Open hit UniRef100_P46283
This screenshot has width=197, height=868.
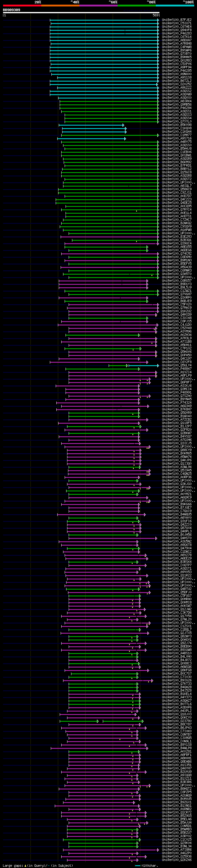pyautogui.click(x=177, y=33)
